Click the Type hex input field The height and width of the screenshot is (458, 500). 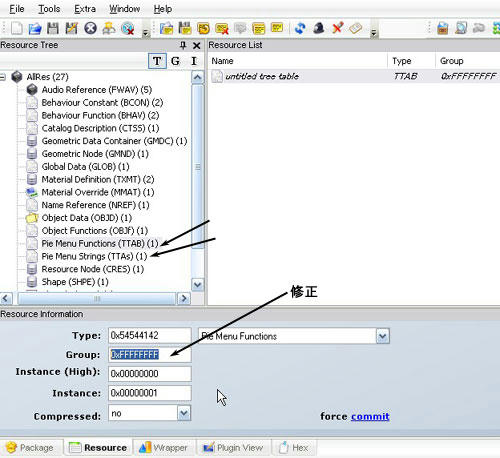pos(150,335)
